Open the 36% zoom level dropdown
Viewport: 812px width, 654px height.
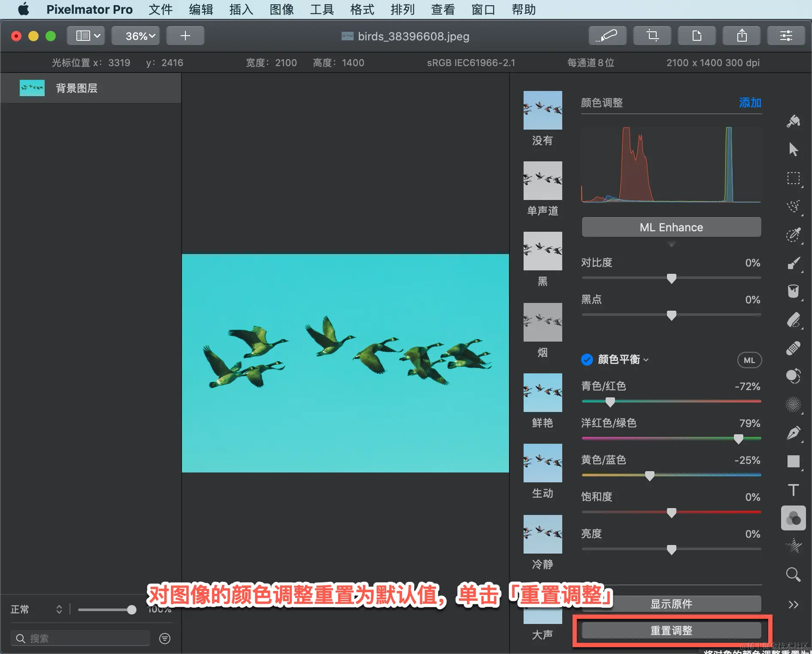[136, 36]
